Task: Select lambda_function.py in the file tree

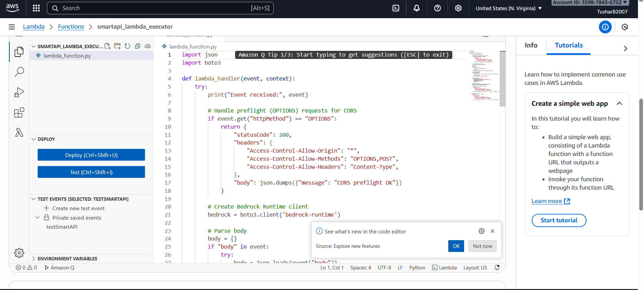Action: 67,56
